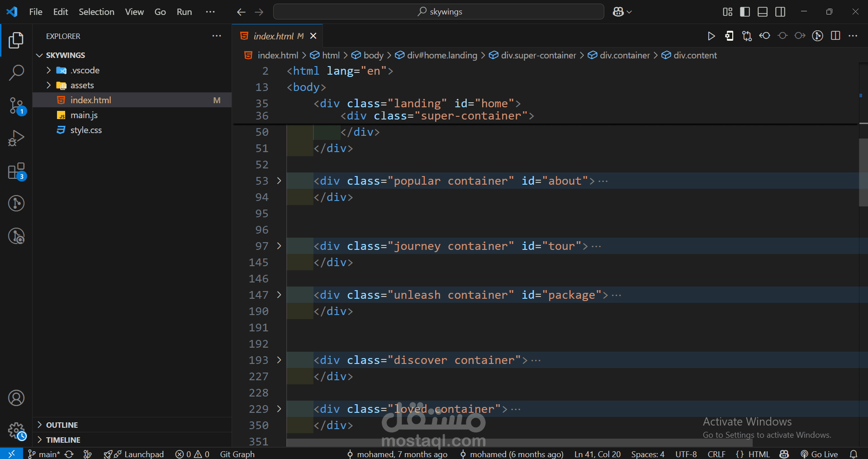This screenshot has height=459, width=868.
Task: Click the Go Back arrow in title bar
Action: 241,12
